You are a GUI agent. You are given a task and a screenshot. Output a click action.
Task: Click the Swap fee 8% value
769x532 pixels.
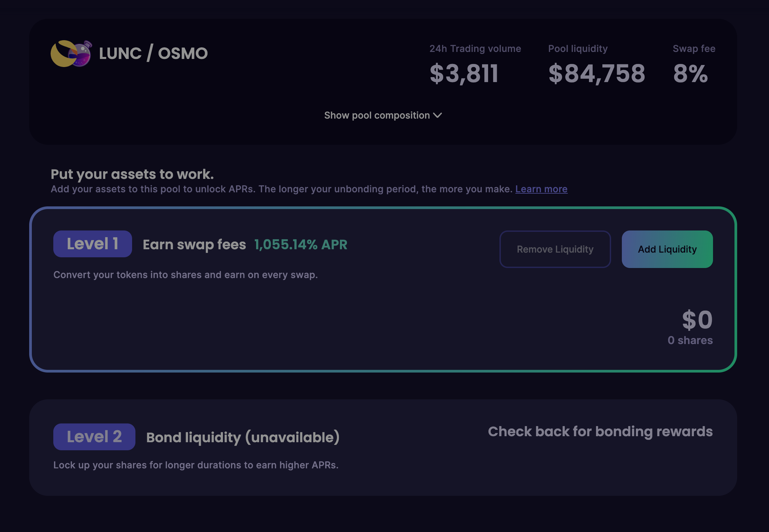[691, 74]
